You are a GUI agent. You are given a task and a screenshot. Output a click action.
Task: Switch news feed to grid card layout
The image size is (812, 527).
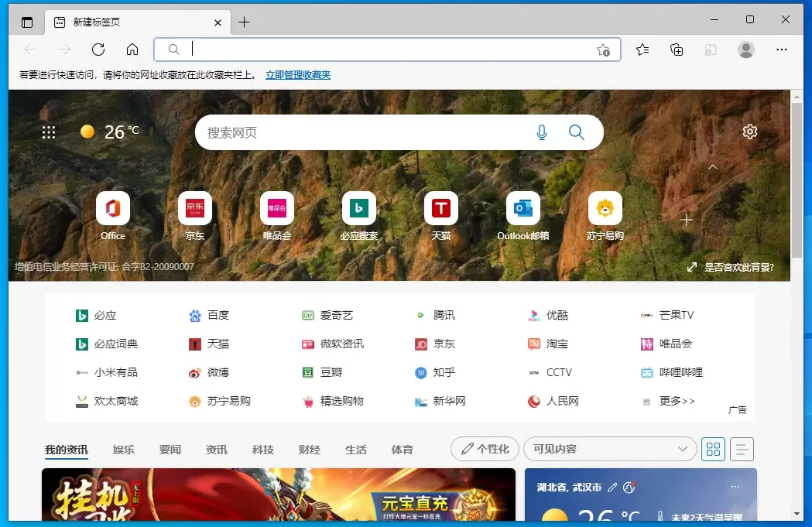pyautogui.click(x=713, y=448)
